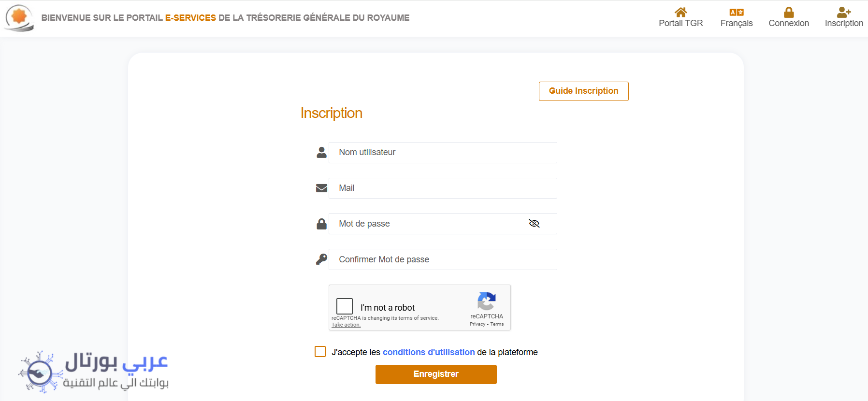Screen dimensions: 868x401
Task: Click the TGR logo in header
Action: (19, 18)
